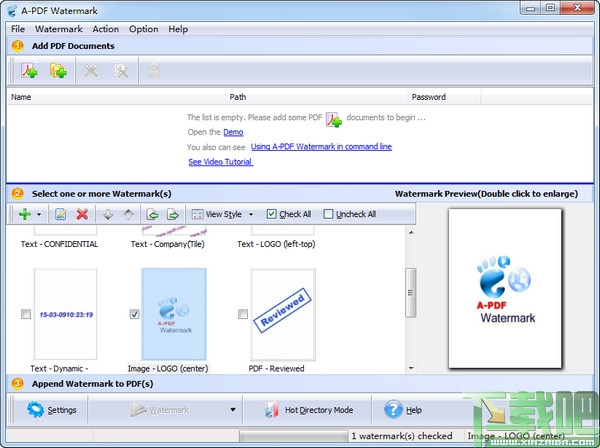This screenshot has height=448, width=600.
Task: Open the Watermark menu
Action: tap(59, 29)
